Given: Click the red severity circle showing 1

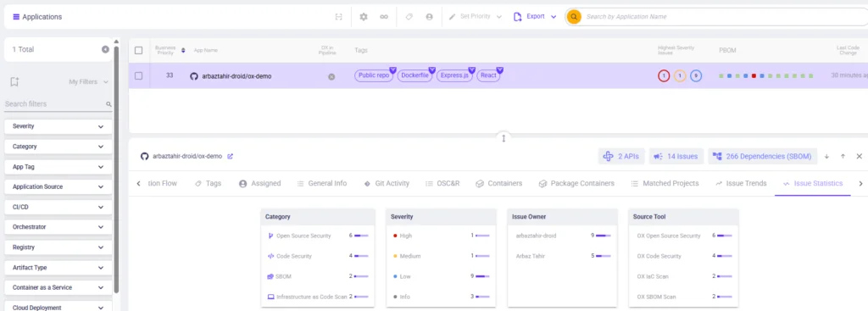Looking at the screenshot, I should (x=663, y=75).
